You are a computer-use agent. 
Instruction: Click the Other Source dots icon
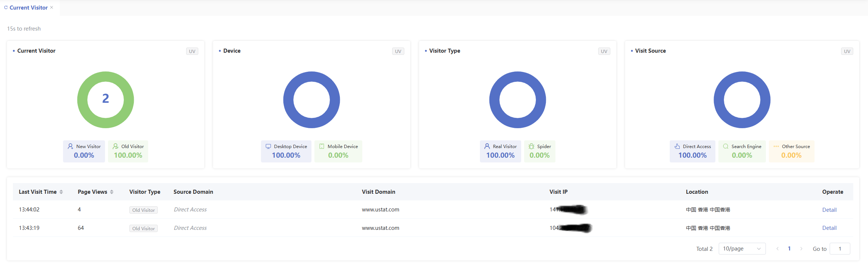776,146
